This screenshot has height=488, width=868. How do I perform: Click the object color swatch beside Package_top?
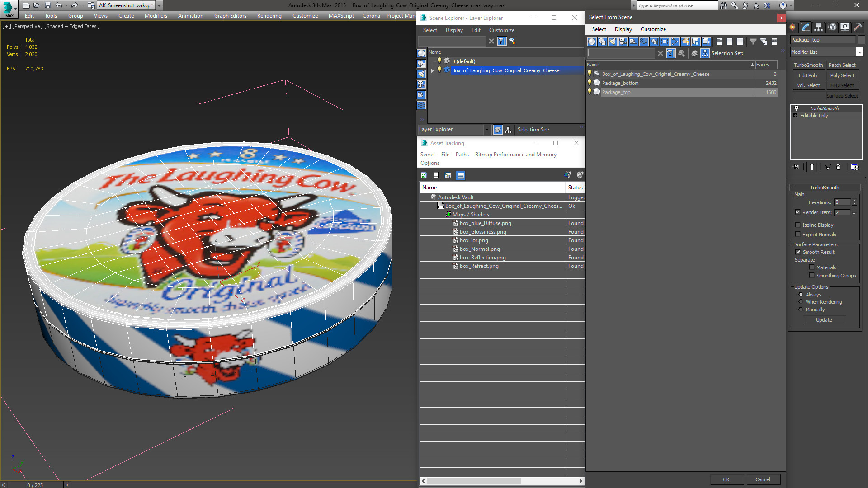click(x=861, y=40)
